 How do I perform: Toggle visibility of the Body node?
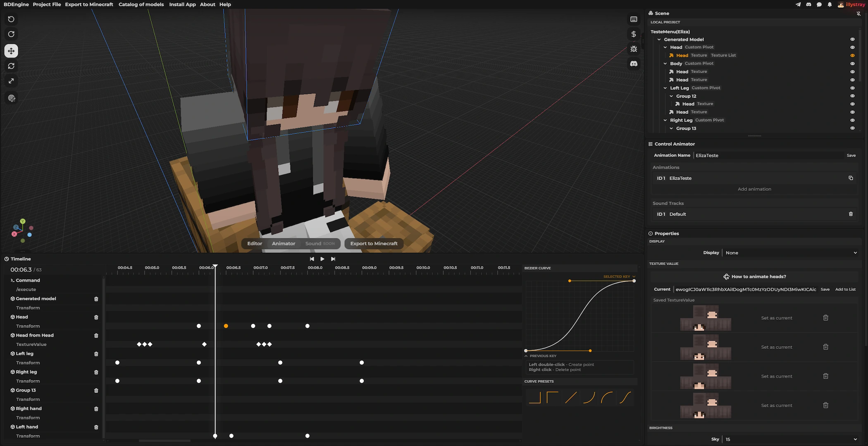click(x=853, y=63)
